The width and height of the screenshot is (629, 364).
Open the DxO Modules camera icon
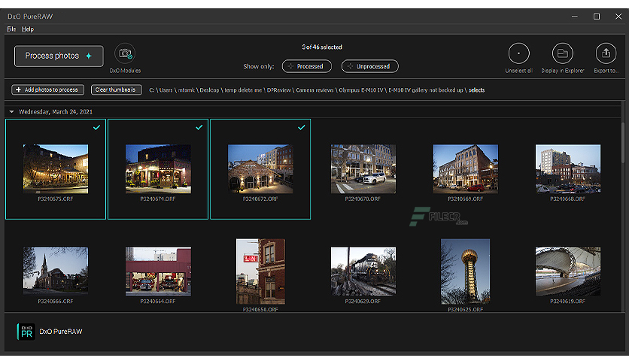[125, 53]
